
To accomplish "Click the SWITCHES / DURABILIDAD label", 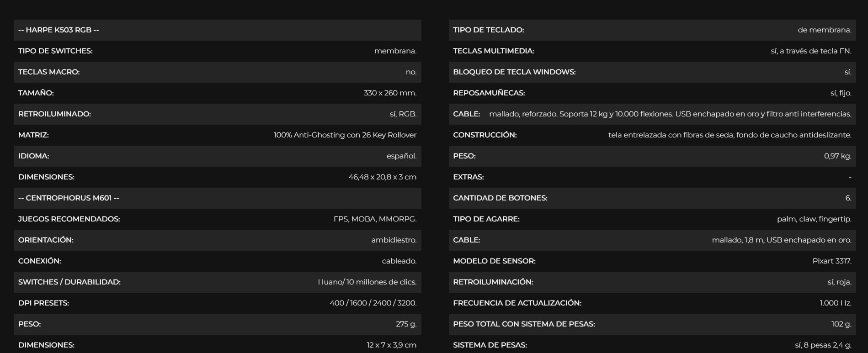I will [69, 282].
